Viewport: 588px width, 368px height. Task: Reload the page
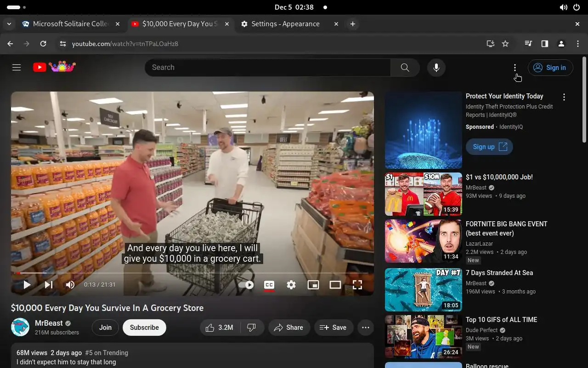[x=43, y=44]
